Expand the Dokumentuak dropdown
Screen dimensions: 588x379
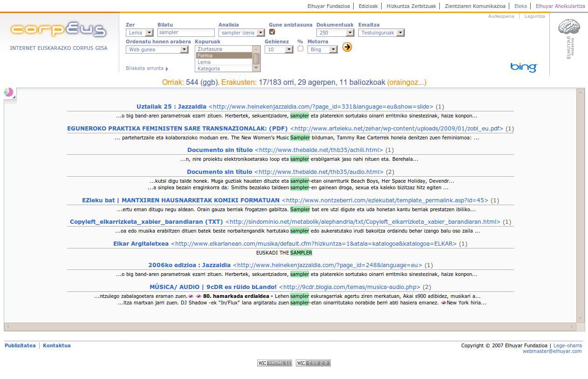(x=335, y=33)
